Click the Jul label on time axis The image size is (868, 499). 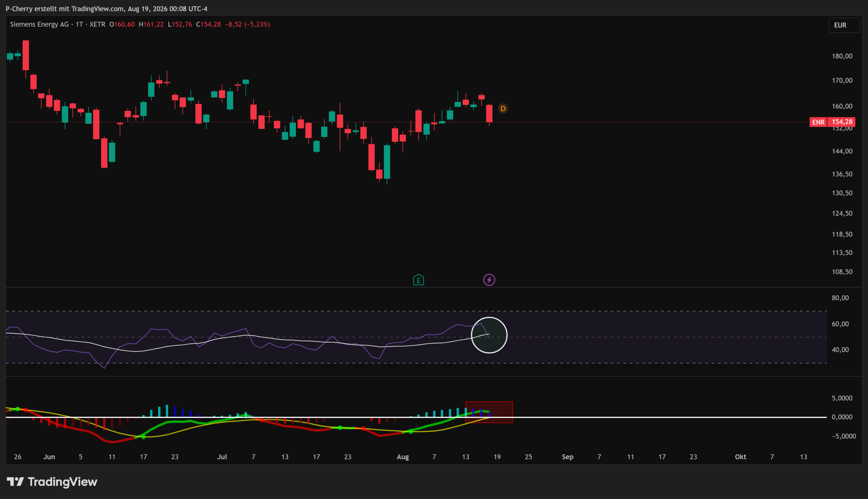pos(222,457)
